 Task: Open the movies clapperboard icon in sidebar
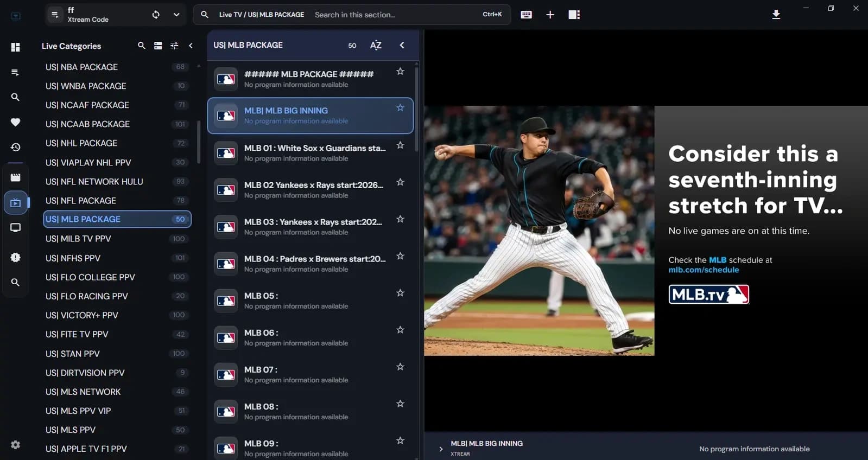pyautogui.click(x=15, y=177)
